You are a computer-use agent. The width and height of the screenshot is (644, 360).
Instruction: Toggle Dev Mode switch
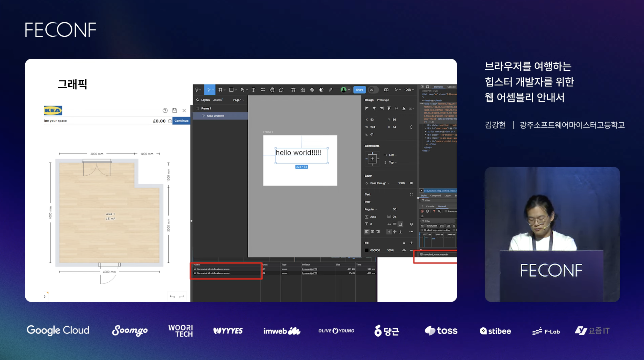pos(373,90)
